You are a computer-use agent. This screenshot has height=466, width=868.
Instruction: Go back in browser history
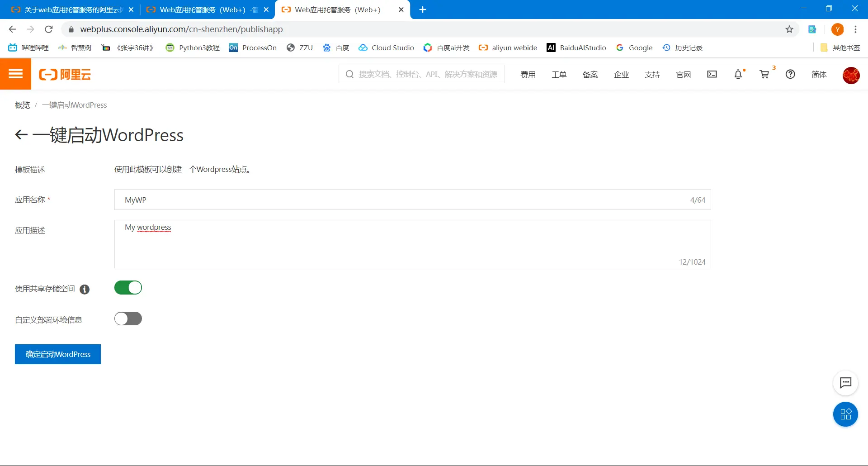[x=13, y=29]
